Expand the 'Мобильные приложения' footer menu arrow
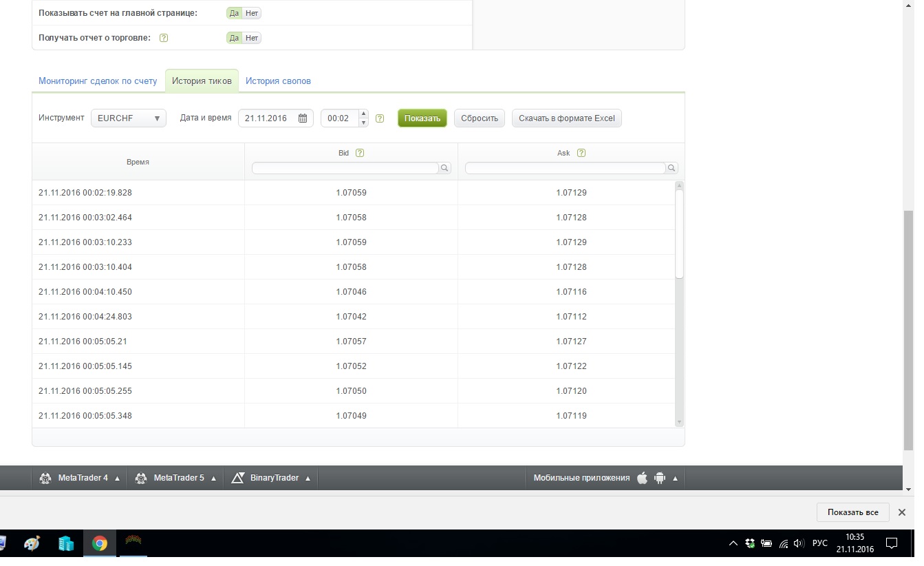Viewport: 924px width, 566px height. pyautogui.click(x=675, y=479)
